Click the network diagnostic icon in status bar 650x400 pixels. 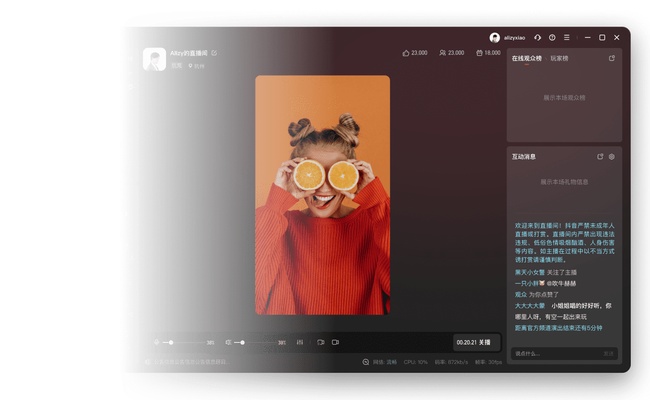[x=366, y=362]
